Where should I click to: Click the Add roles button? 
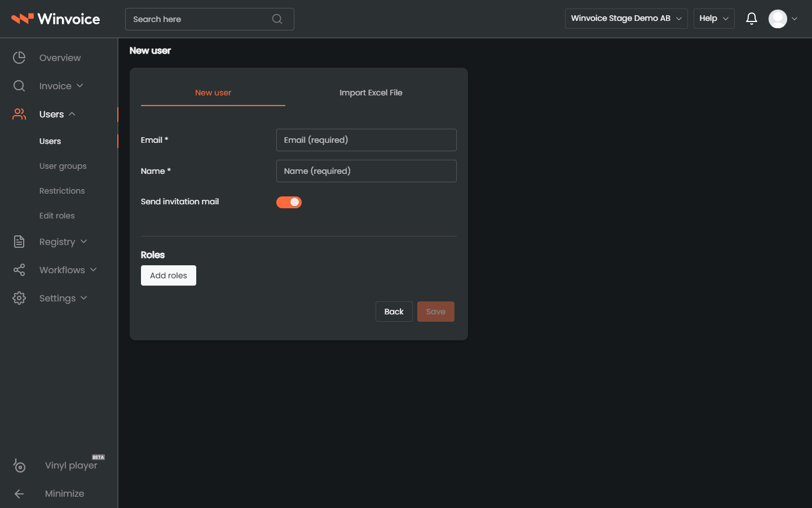point(169,275)
